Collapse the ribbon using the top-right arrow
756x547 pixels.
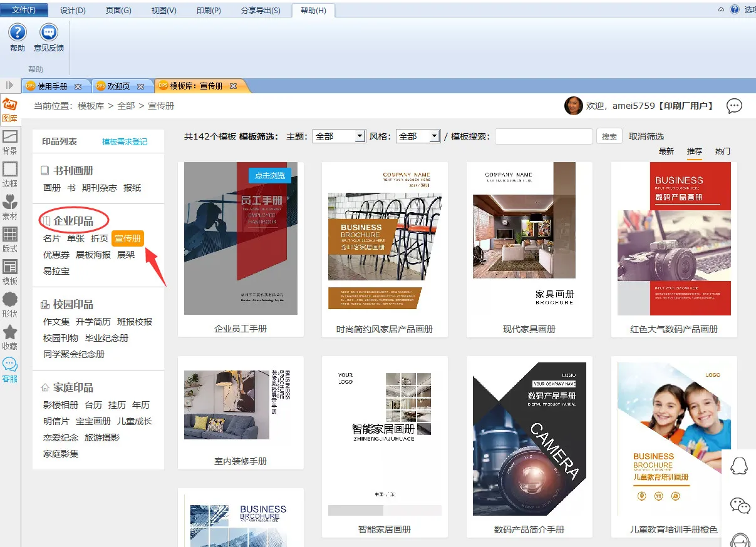[x=721, y=9]
